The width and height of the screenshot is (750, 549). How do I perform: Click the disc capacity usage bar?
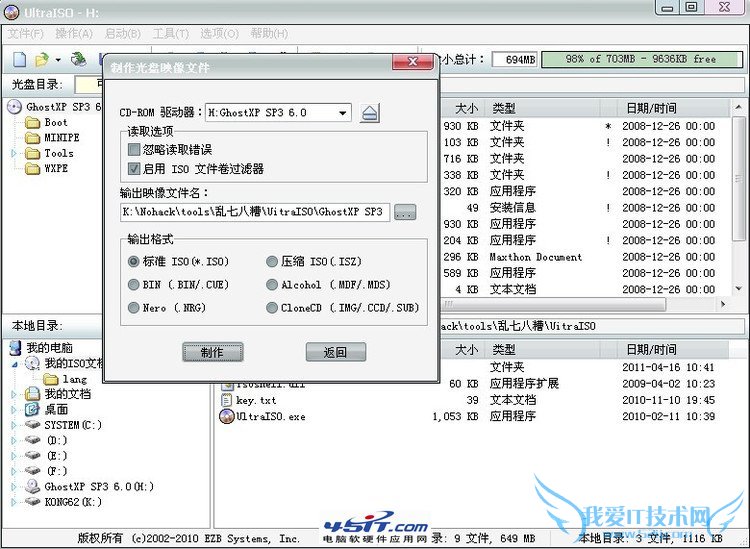click(642, 60)
